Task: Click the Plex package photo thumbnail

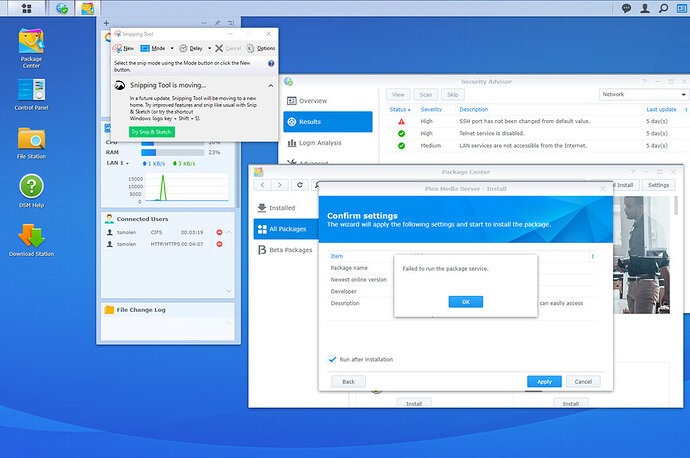Action: [642, 255]
